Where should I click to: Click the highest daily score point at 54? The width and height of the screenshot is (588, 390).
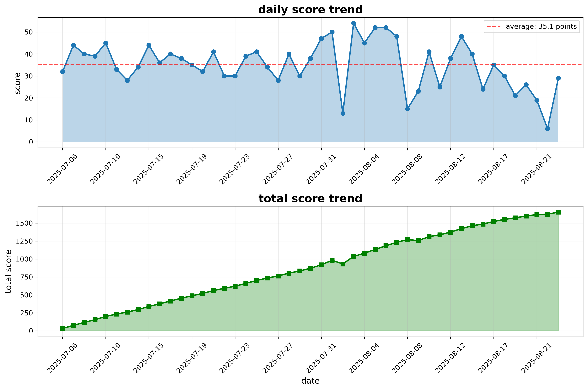(x=354, y=23)
